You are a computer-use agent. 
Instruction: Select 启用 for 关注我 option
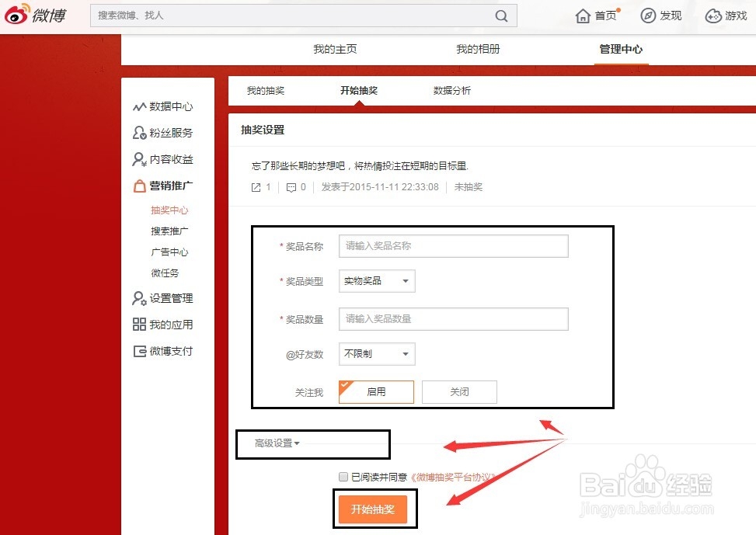[x=376, y=392]
